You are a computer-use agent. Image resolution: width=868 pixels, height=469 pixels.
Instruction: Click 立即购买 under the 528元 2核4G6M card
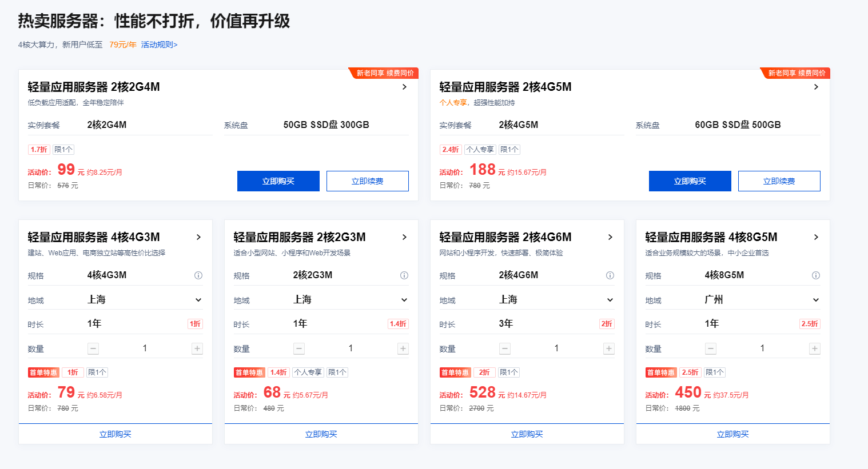[527, 434]
